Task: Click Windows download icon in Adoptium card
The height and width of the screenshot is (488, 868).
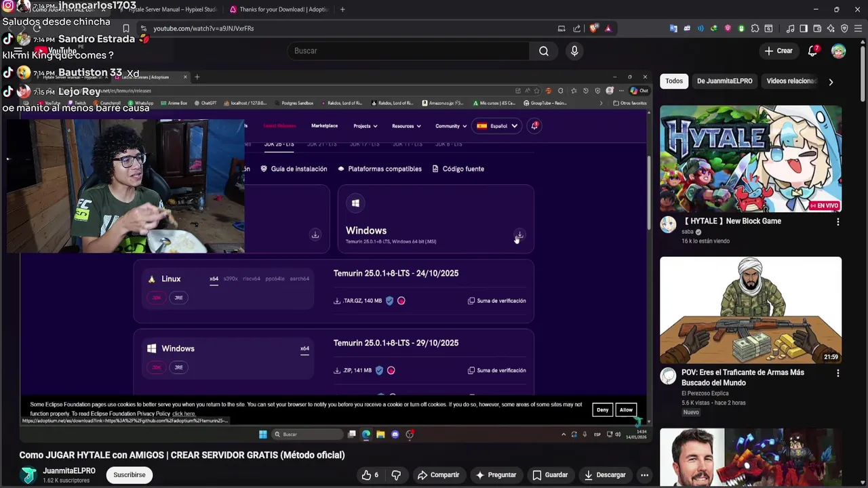Action: [519, 235]
